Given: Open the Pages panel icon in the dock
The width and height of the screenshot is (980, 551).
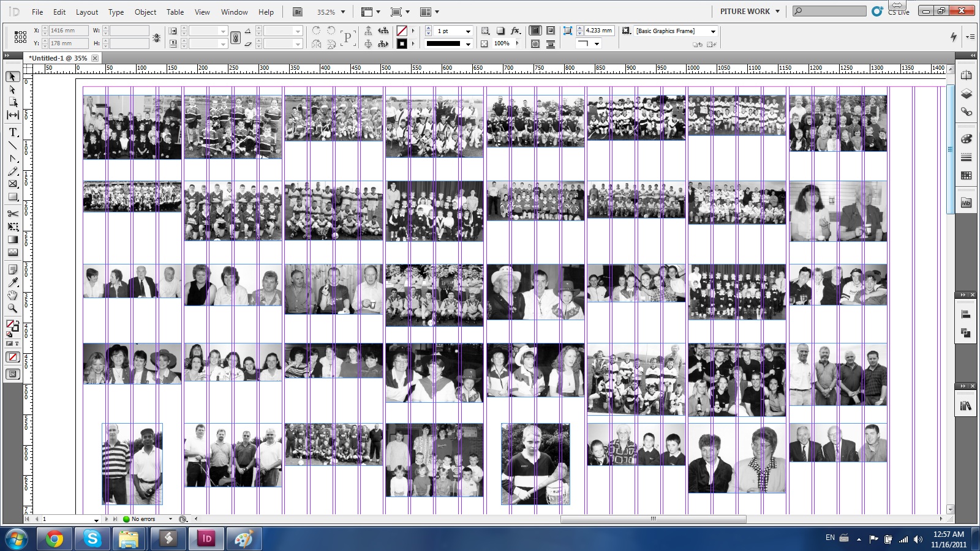Looking at the screenshot, I should click(x=967, y=75).
